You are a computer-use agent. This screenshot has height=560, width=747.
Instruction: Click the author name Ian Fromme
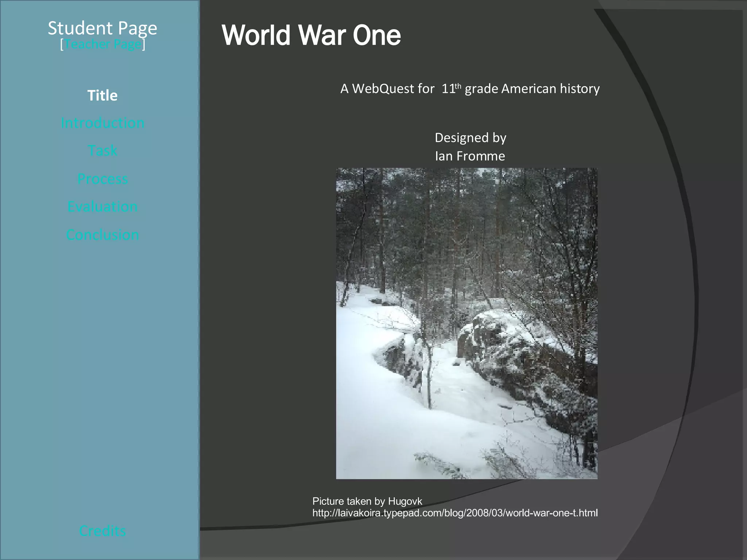click(x=470, y=156)
